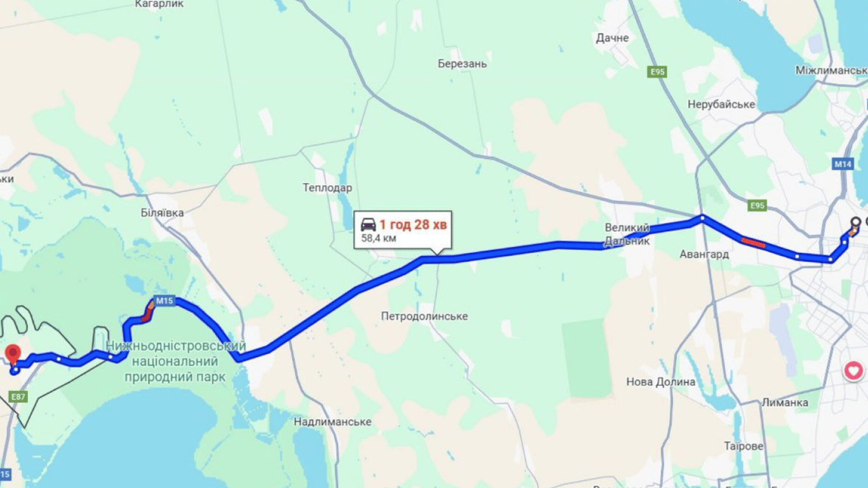Click the Петродолинське place label
The width and height of the screenshot is (868, 488).
point(424,316)
